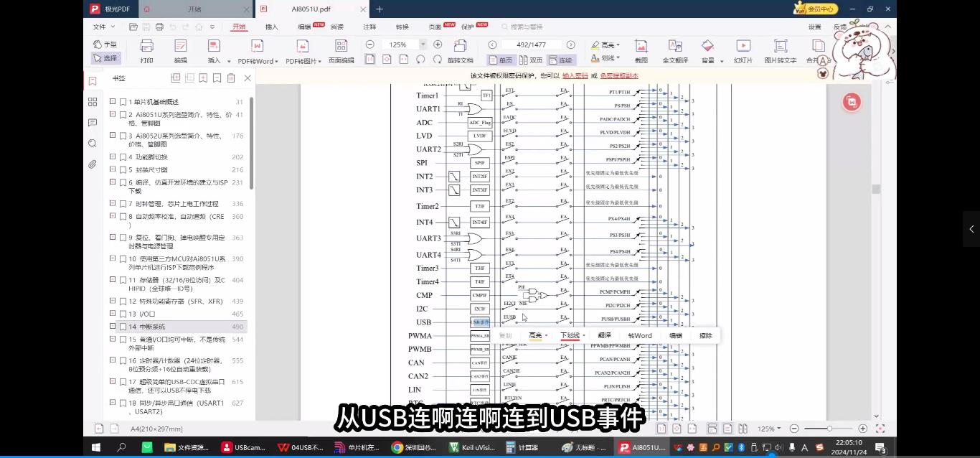Viewport: 980px width, 458px height.
Task: Open the PDF转Word conversion tool
Action: [257, 54]
